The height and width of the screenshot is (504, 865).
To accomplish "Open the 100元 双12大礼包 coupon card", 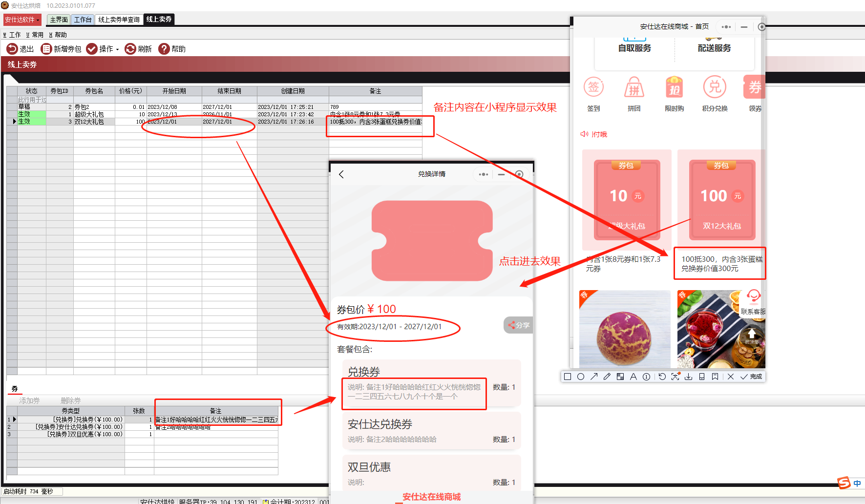I will point(722,200).
